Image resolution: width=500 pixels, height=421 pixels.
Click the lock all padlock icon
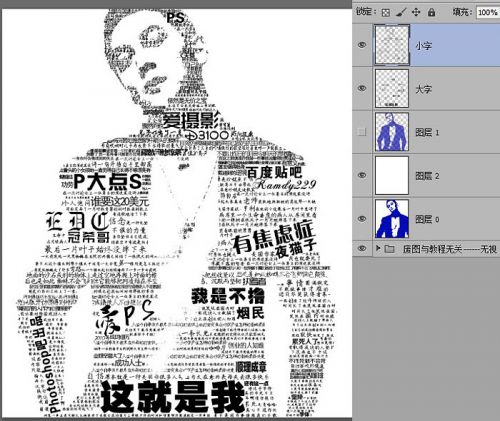[431, 12]
